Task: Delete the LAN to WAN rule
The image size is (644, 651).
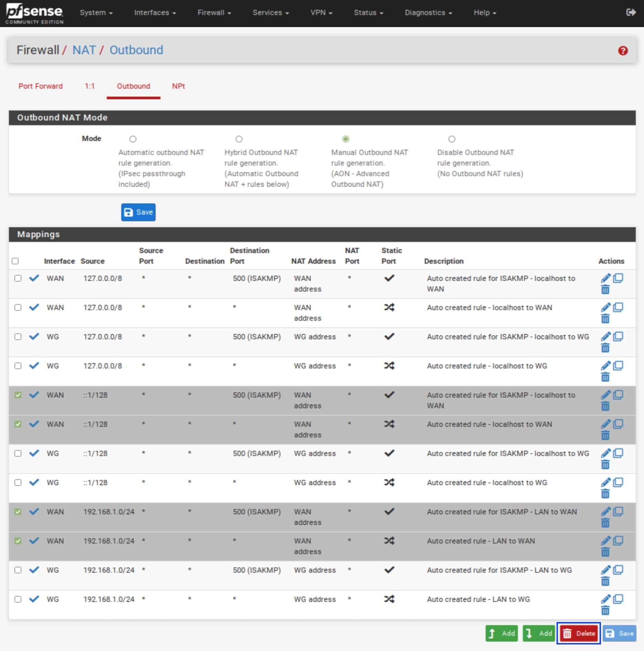Action: [605, 552]
